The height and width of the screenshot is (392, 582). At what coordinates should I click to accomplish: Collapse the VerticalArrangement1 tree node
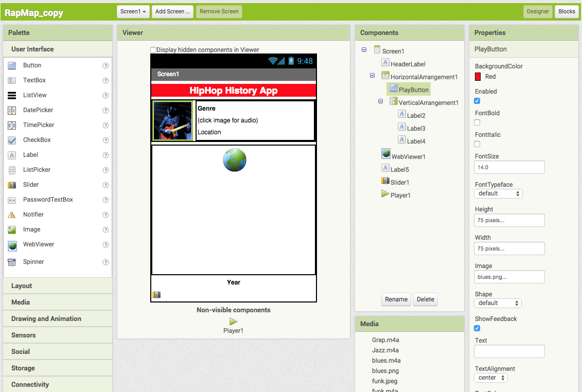click(x=380, y=101)
